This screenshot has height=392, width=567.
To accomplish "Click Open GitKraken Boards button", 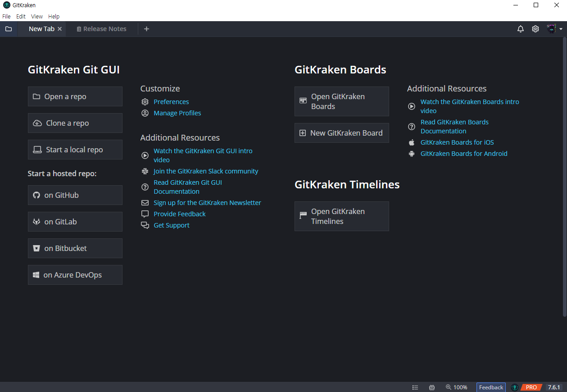I will click(342, 101).
